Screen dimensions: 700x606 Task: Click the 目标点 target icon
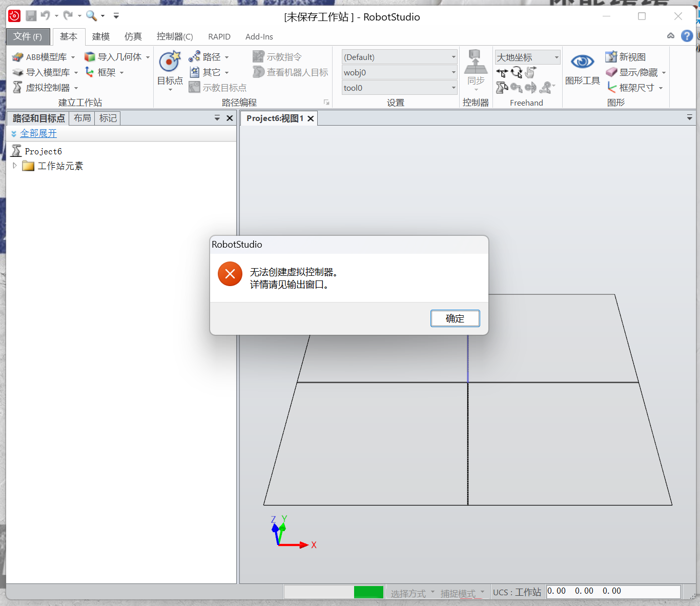click(x=170, y=62)
